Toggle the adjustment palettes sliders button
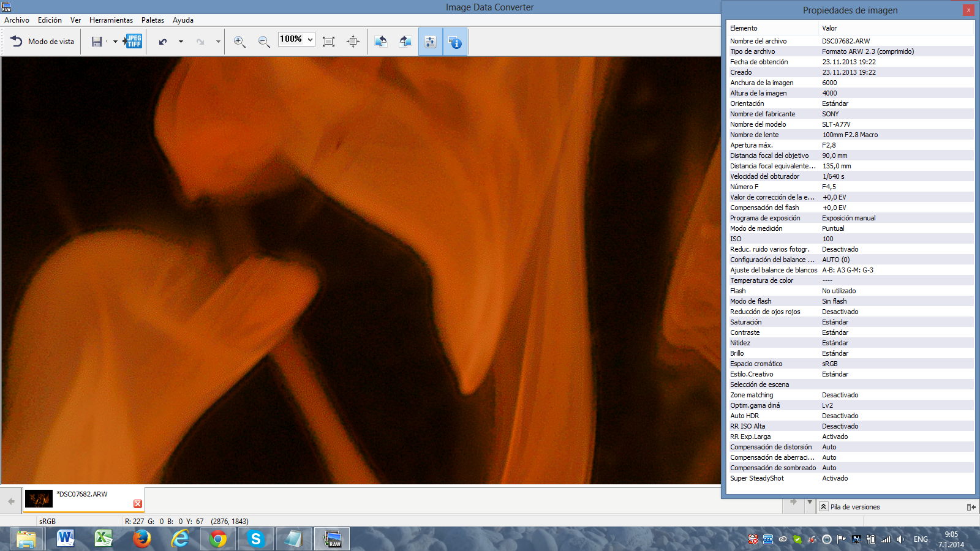980x551 pixels. pyautogui.click(x=431, y=42)
